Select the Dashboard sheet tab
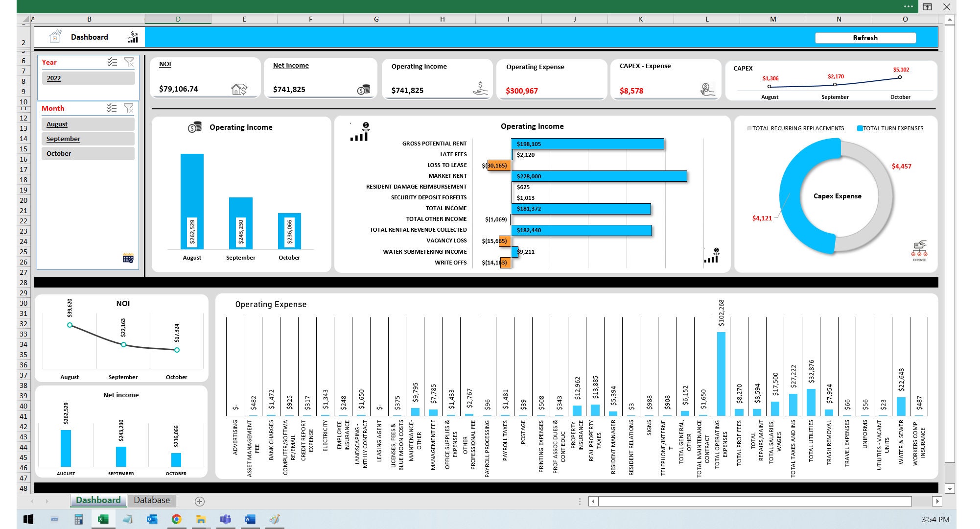The height and width of the screenshot is (529, 980). [x=98, y=500]
